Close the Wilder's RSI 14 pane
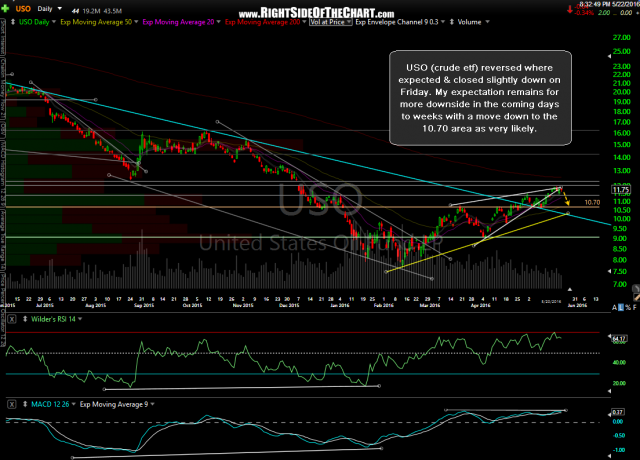The height and width of the screenshot is (460, 640). [x=12, y=319]
